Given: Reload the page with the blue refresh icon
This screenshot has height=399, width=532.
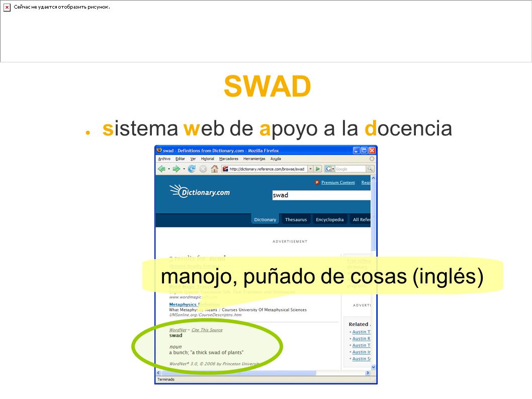Looking at the screenshot, I should click(192, 169).
